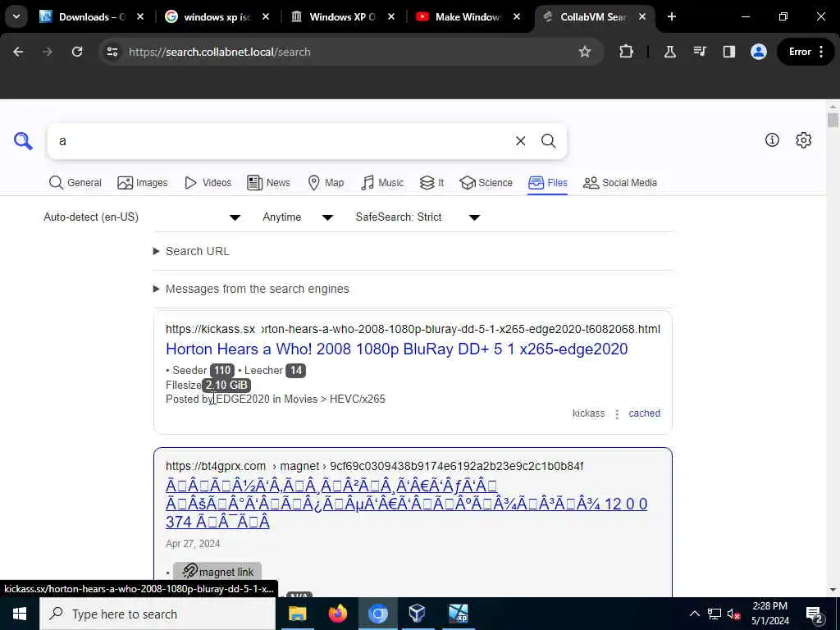This screenshot has width=840, height=630.
Task: Open the XP app on taskbar
Action: [x=458, y=614]
